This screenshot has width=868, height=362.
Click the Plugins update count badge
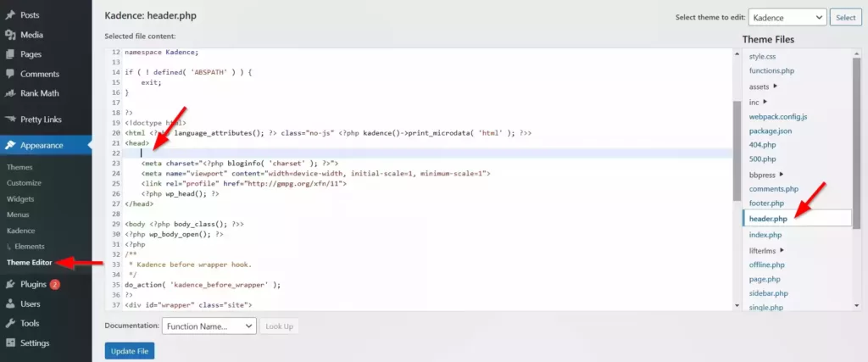click(55, 285)
